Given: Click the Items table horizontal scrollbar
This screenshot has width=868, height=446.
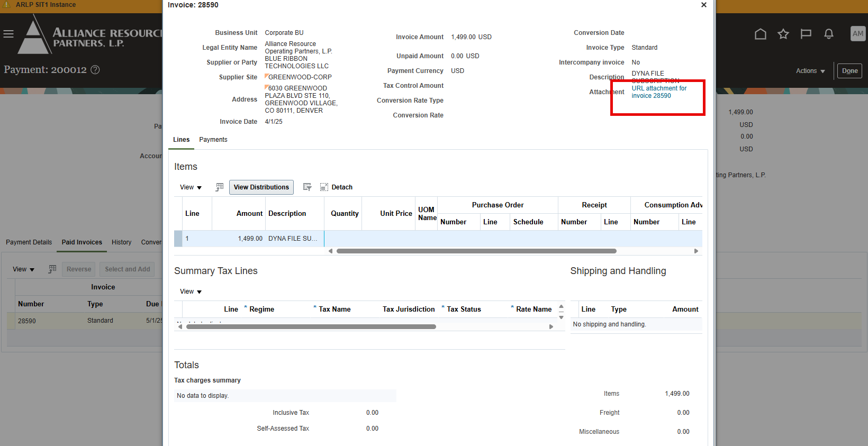Looking at the screenshot, I should point(476,251).
